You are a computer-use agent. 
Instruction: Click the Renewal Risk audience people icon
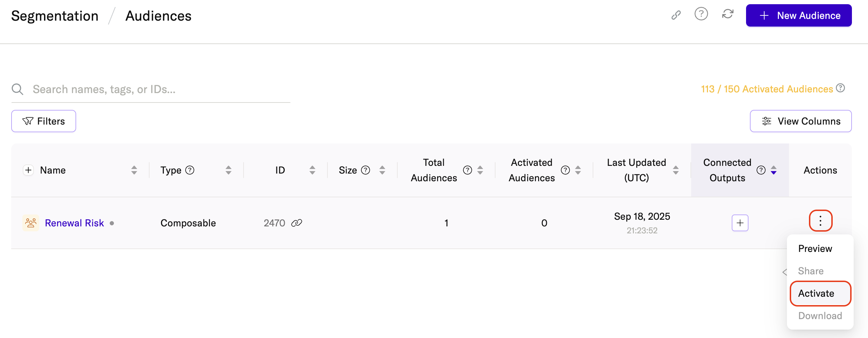click(x=31, y=223)
